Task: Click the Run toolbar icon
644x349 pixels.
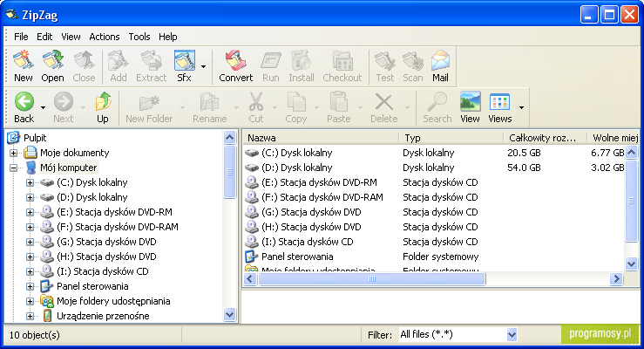Action: (x=271, y=61)
